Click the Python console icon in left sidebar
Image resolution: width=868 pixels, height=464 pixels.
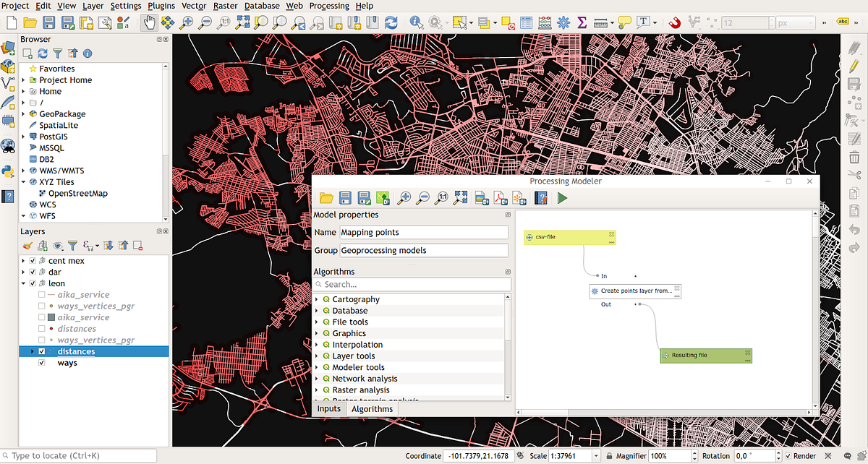coord(9,171)
